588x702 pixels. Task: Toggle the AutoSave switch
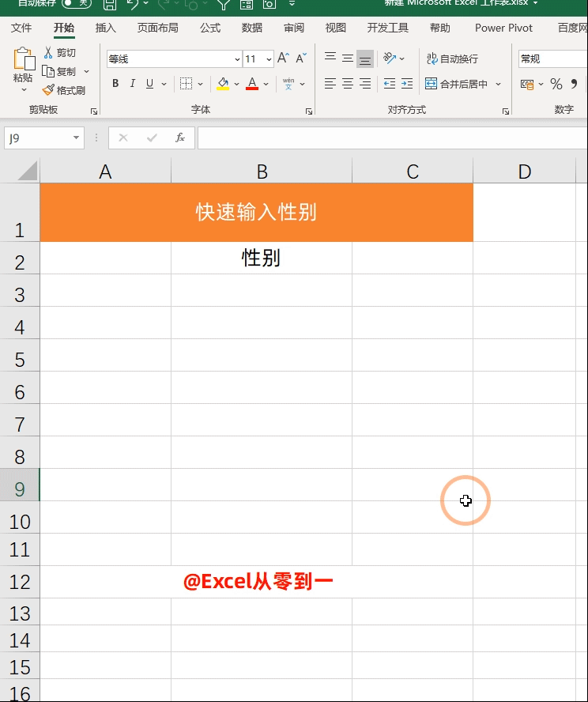click(76, 3)
